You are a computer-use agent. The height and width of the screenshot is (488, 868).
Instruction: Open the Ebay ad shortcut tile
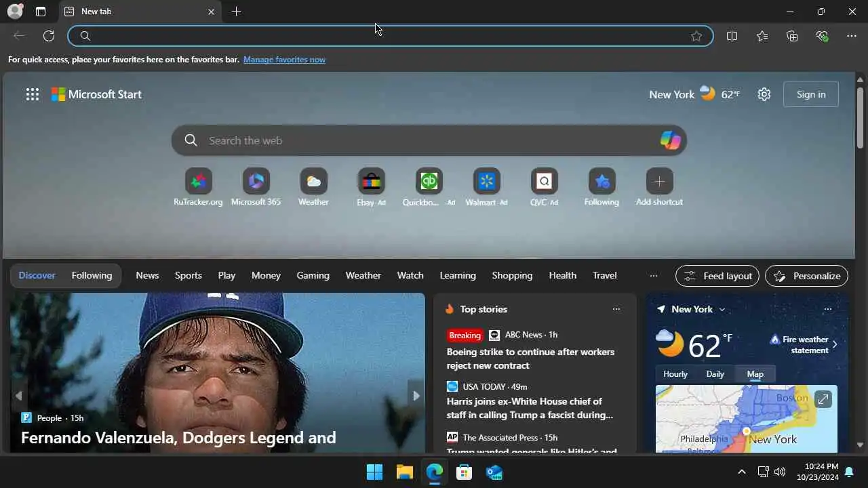tap(371, 188)
